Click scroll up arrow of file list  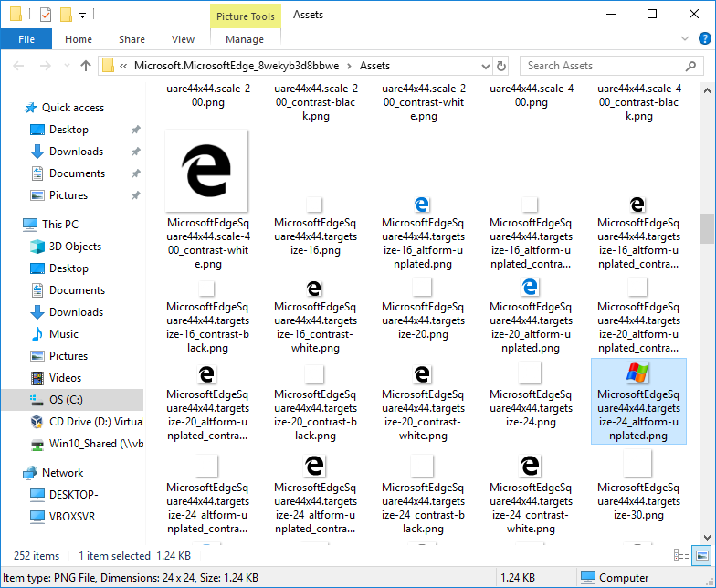pyautogui.click(x=707, y=90)
